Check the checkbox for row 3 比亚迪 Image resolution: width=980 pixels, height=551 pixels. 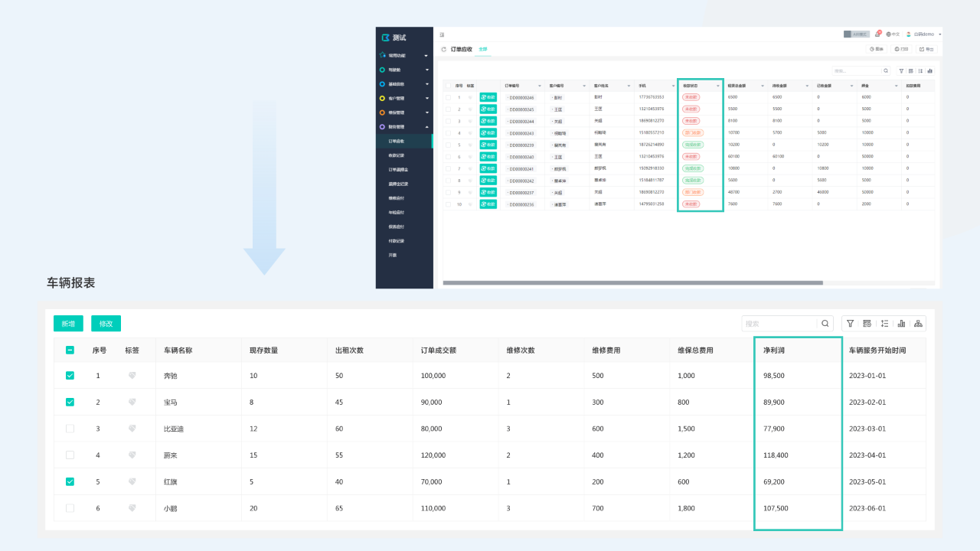pyautogui.click(x=70, y=429)
